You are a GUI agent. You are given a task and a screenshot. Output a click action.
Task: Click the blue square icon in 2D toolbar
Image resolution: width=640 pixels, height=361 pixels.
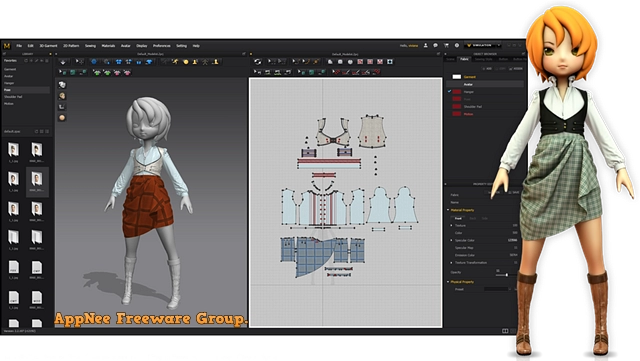[x=390, y=62]
